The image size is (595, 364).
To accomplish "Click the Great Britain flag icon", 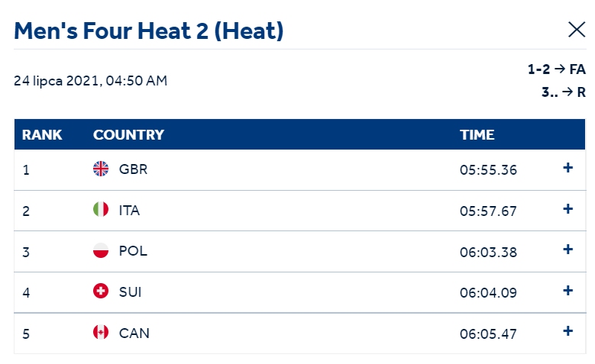I will pyautogui.click(x=101, y=169).
